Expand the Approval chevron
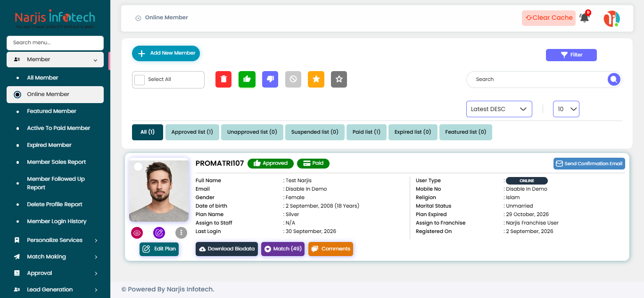Image resolution: width=644 pixels, height=298 pixels. point(96,274)
